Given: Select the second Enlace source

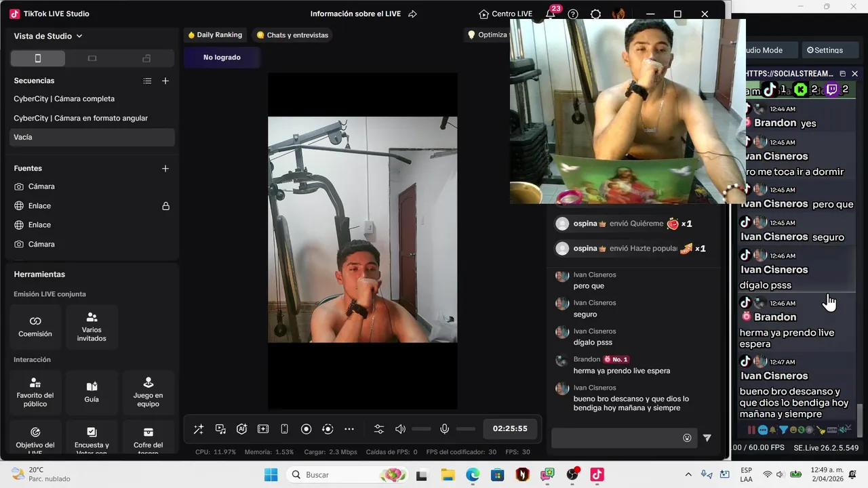Looking at the screenshot, I should (92, 225).
